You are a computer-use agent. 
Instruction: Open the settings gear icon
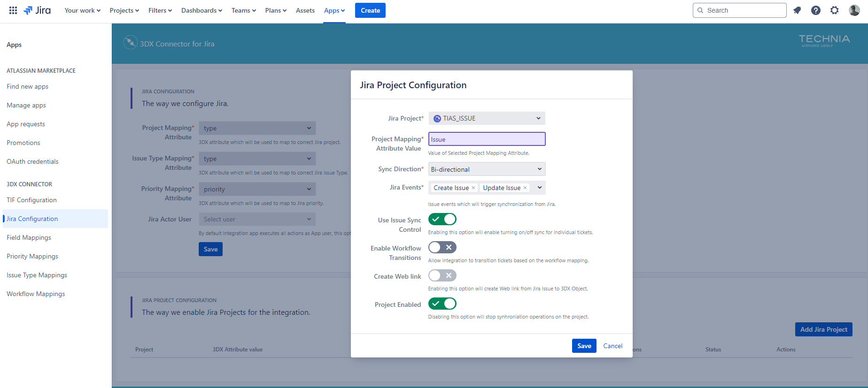(835, 10)
